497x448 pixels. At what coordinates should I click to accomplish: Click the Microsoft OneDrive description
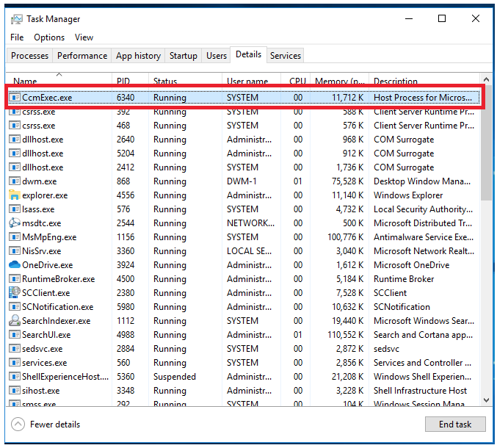(x=411, y=265)
